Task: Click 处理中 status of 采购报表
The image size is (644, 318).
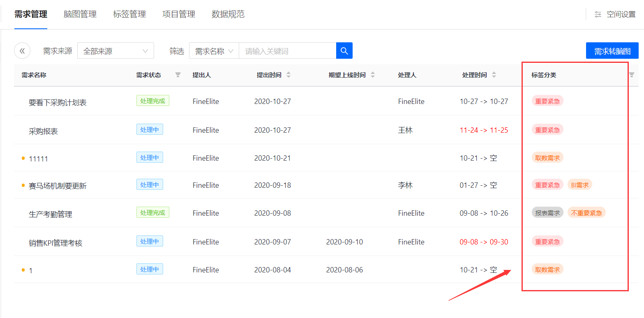Action: (x=150, y=129)
